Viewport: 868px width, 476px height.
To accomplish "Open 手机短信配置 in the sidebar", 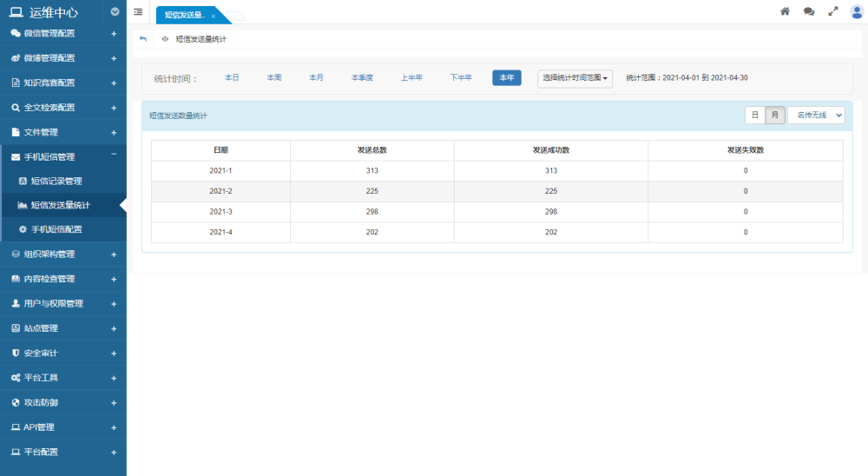I will point(56,229).
